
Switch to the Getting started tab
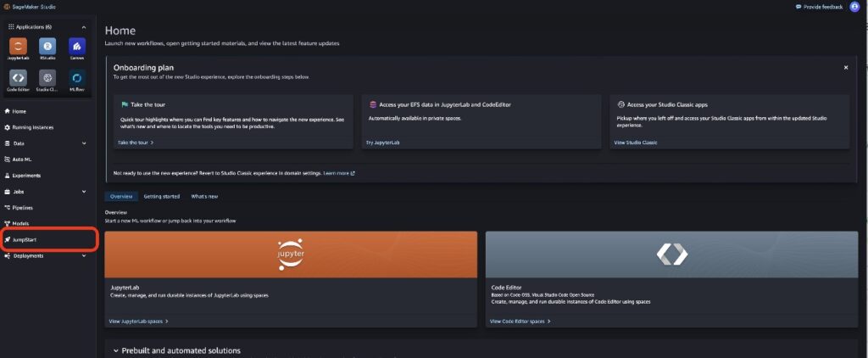point(161,196)
